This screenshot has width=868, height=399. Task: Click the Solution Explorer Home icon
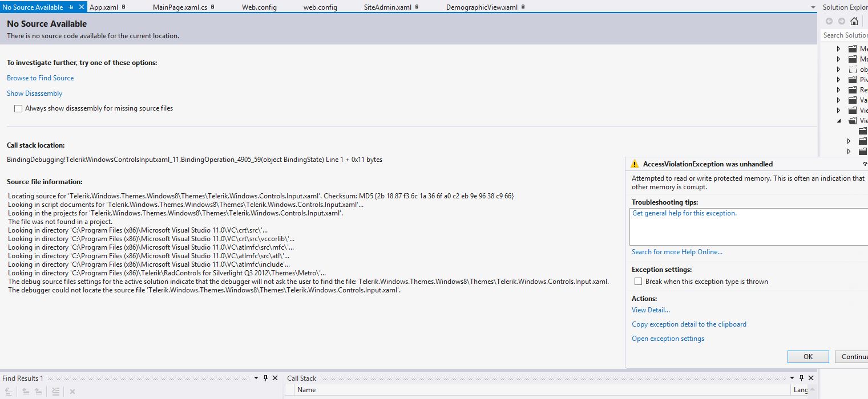click(x=854, y=21)
